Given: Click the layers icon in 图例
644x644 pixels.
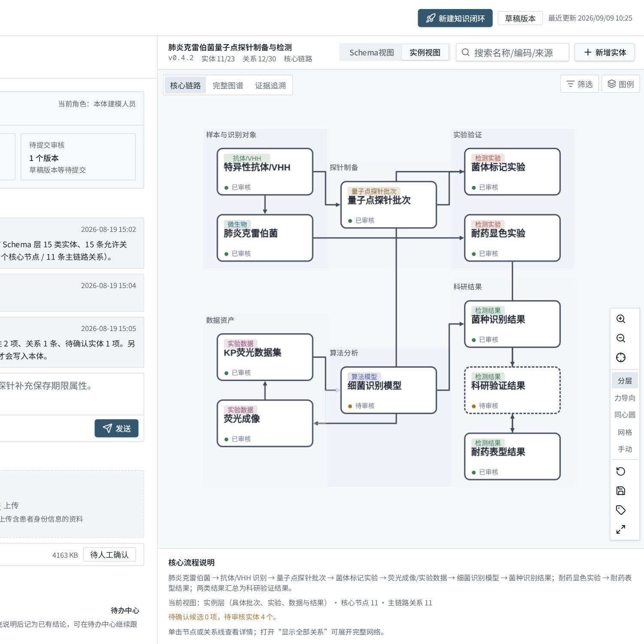Looking at the screenshot, I should tap(612, 84).
